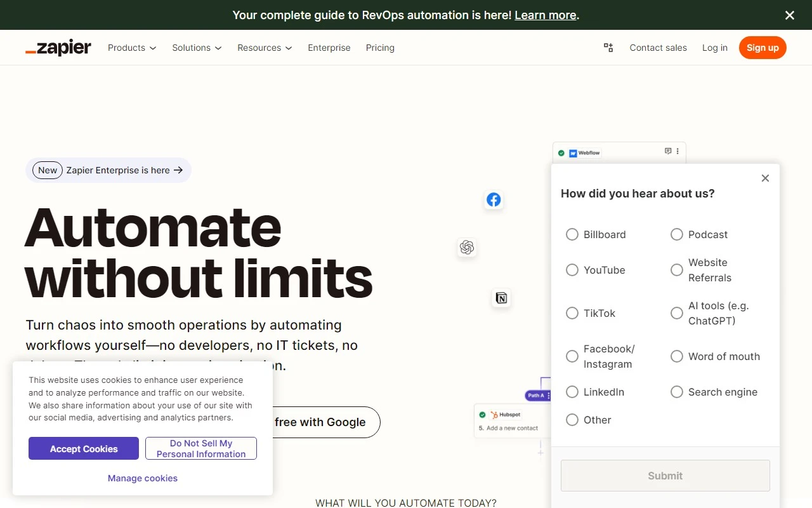Click the free with Google button
Viewport: 812px width, 508px height.
pyautogui.click(x=327, y=422)
